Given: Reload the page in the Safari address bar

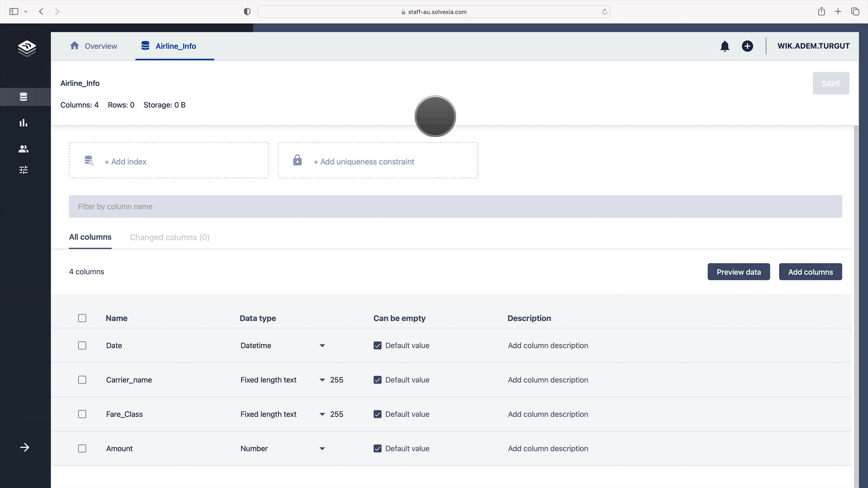Looking at the screenshot, I should (604, 12).
